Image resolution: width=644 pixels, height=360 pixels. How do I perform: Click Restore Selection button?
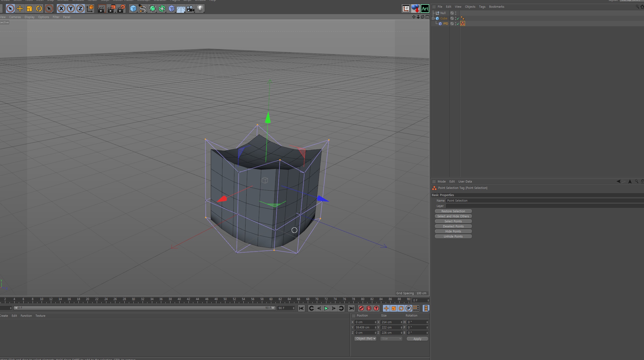tap(453, 211)
